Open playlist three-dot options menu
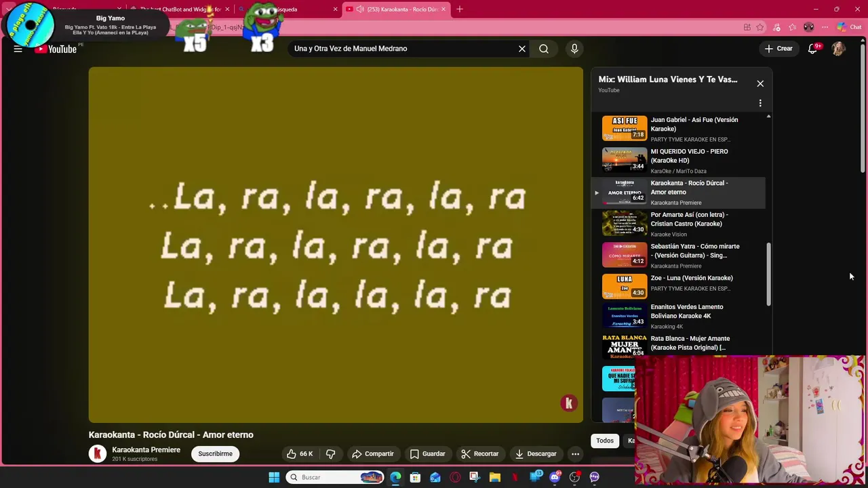 coord(760,103)
